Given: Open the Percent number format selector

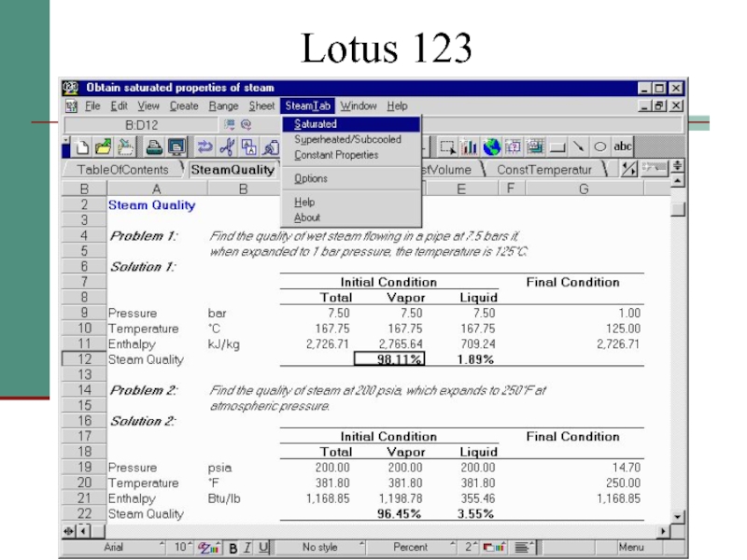Looking at the screenshot, I should pos(411,547).
